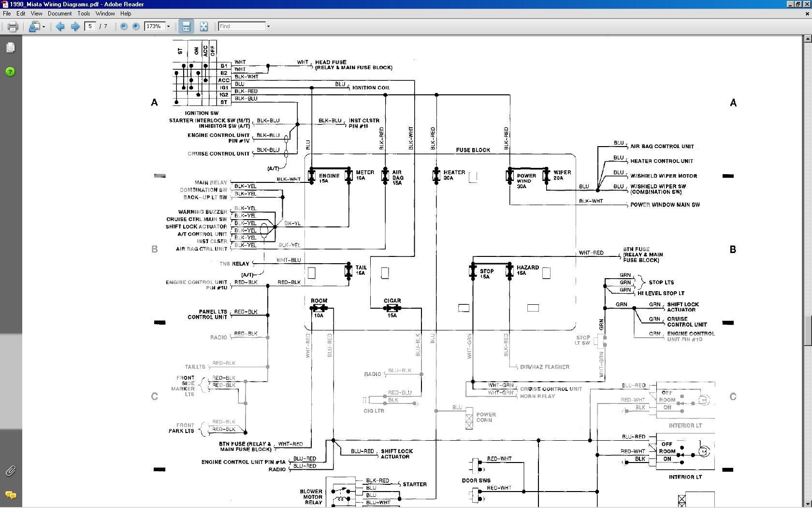Open the Comments panel icon
Screen dimensions: 812x508
pyautogui.click(x=10, y=495)
